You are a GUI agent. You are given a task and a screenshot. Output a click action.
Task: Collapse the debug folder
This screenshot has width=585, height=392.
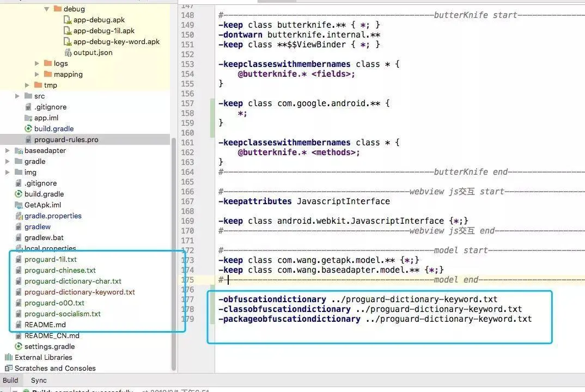coord(47,9)
